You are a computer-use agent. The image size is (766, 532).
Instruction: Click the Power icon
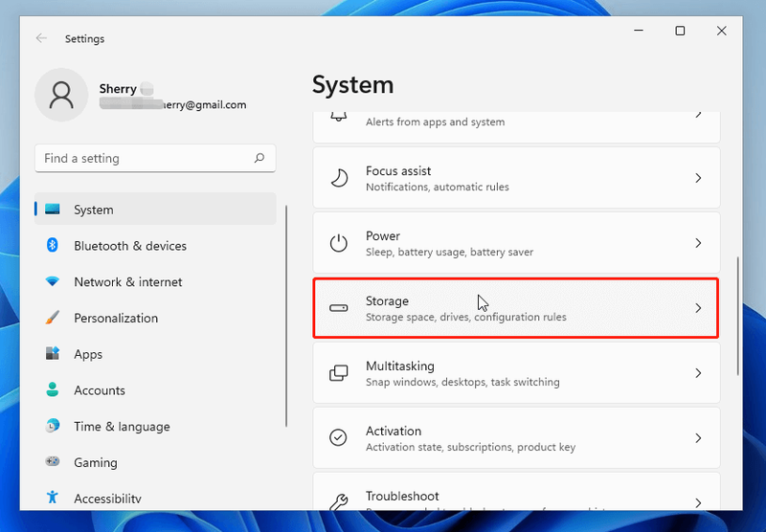pyautogui.click(x=338, y=243)
